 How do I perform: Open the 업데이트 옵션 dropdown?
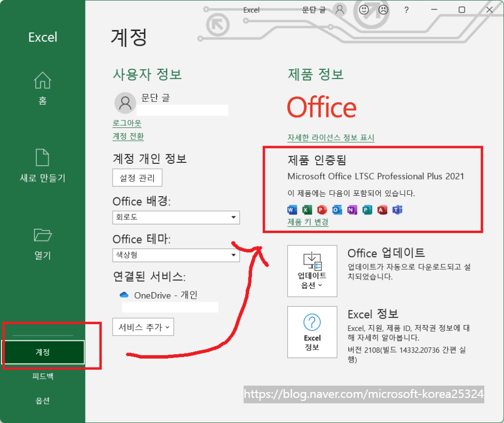pyautogui.click(x=312, y=271)
